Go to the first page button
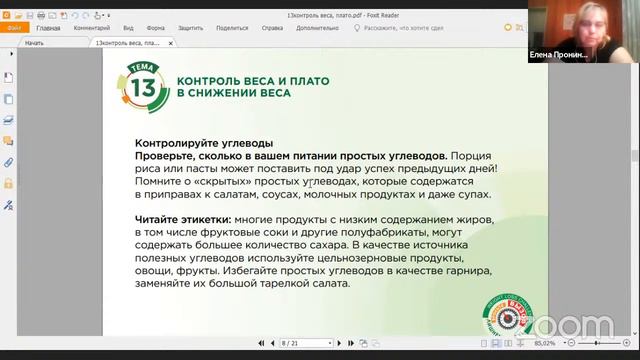Image resolution: width=640 pixels, height=360 pixels. click(261, 343)
